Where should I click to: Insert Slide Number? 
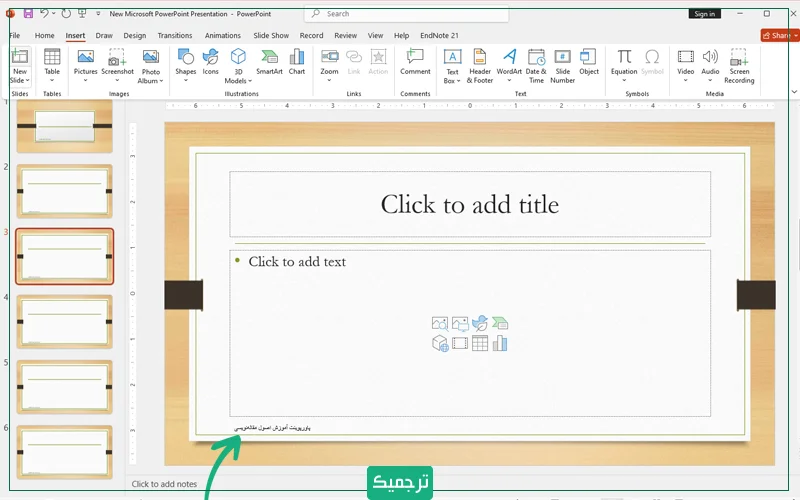[562, 66]
